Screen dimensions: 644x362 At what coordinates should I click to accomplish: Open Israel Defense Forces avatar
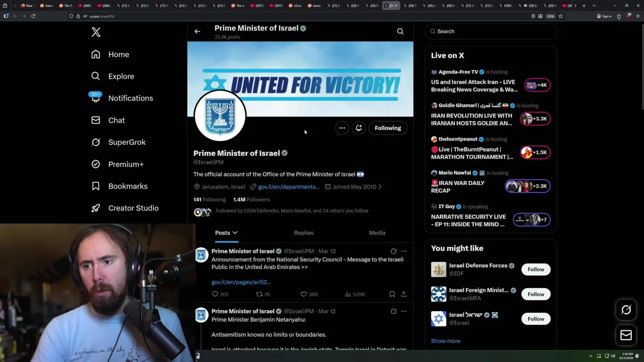click(x=439, y=269)
